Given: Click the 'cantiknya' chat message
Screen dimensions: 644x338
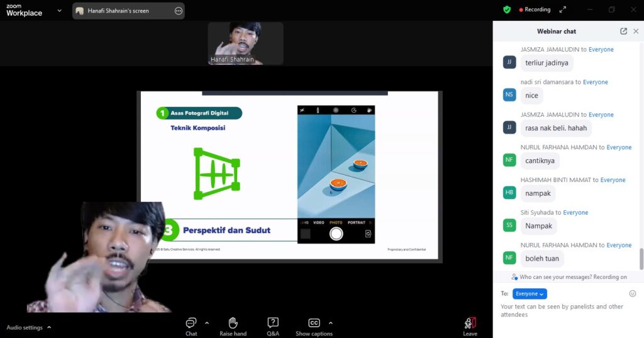Looking at the screenshot, I should click(x=540, y=161).
